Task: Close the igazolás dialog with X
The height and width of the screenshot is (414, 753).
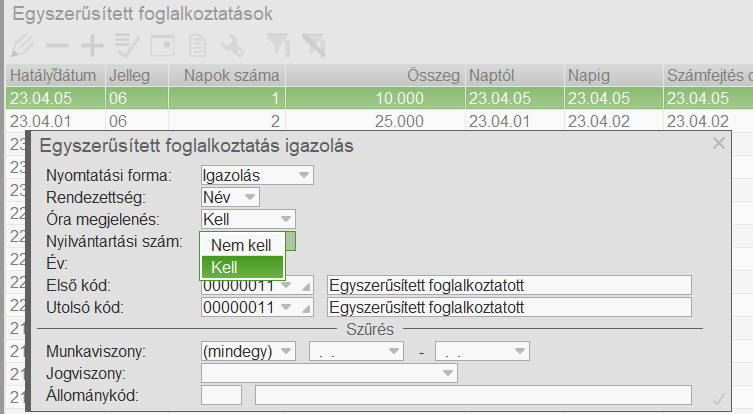Action: coord(718,144)
